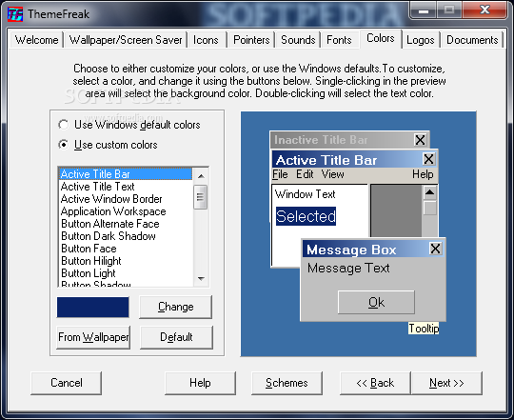Select Button Alternate Face in the list
Screen dimensions: 514x420
click(x=126, y=224)
